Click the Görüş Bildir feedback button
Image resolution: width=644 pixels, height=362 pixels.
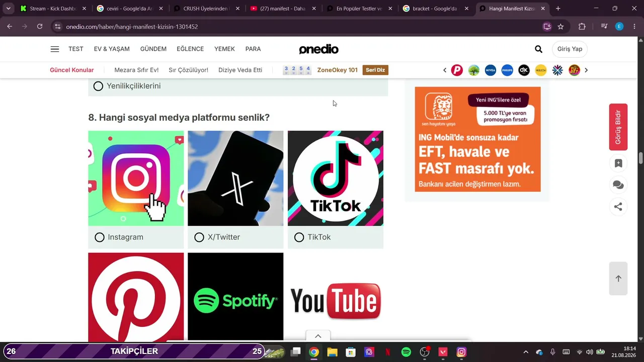[x=618, y=127]
